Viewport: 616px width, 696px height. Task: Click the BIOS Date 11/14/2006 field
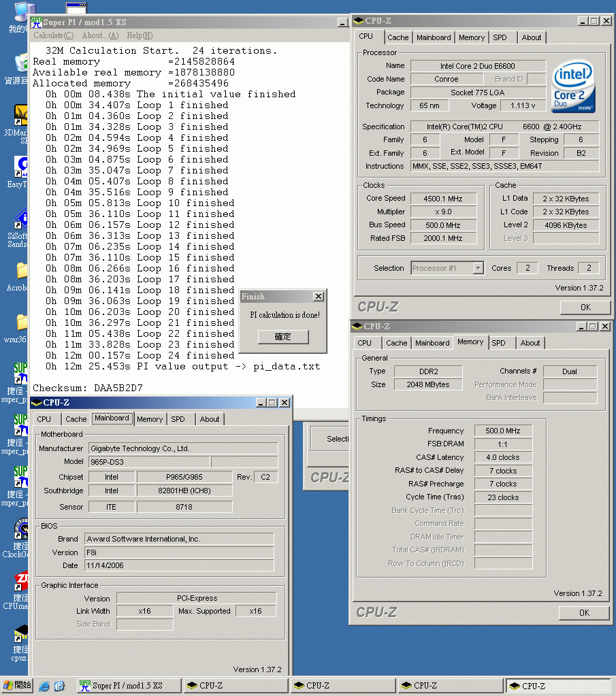(x=179, y=565)
